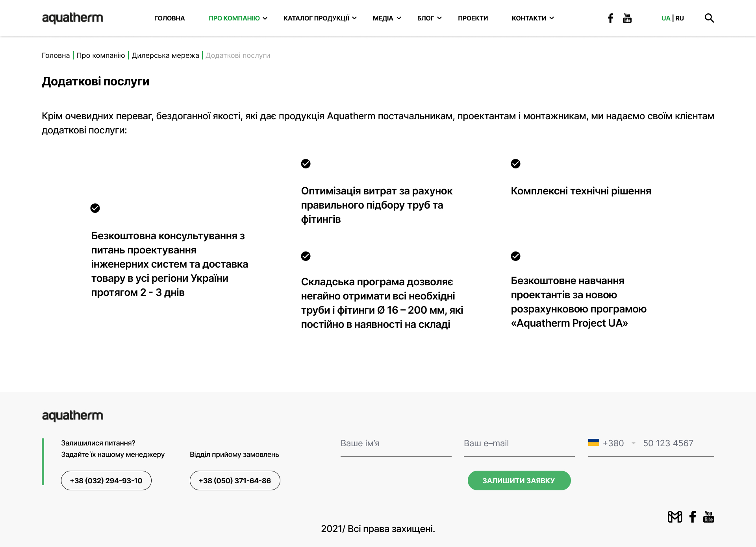Go to the Проекти menu item

[x=473, y=18]
